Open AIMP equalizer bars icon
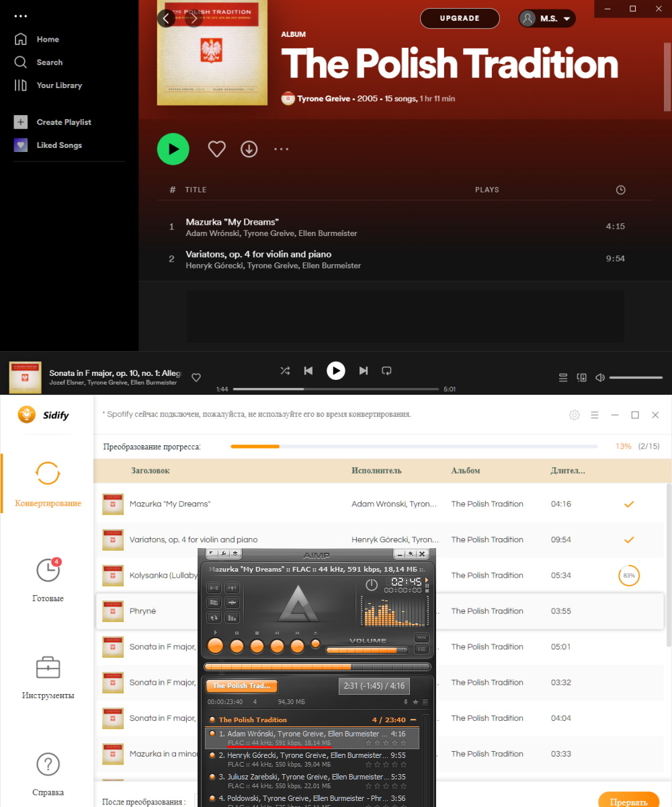Image resolution: width=672 pixels, height=807 pixels. 233,617
